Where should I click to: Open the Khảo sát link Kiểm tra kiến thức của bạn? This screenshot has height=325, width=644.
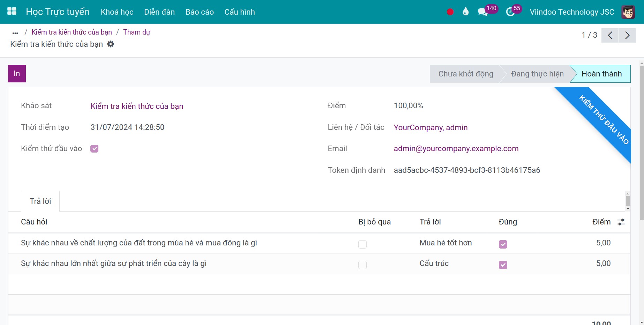pyautogui.click(x=137, y=106)
